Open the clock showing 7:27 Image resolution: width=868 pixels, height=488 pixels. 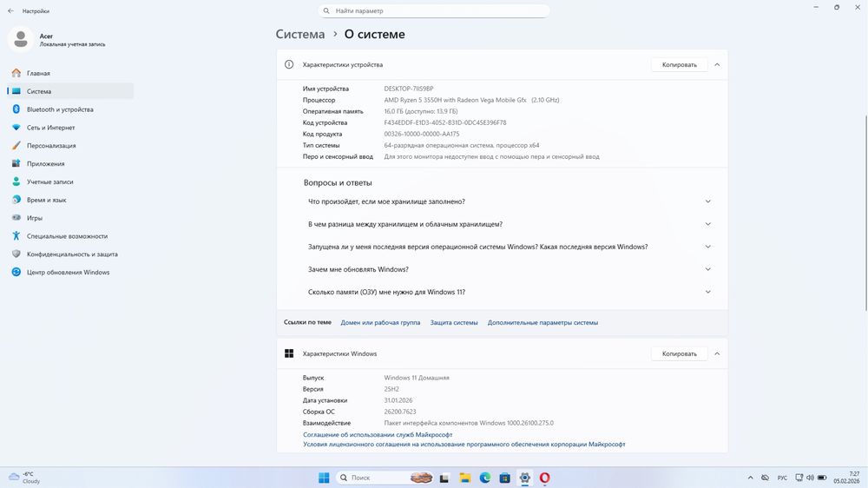[x=847, y=478]
